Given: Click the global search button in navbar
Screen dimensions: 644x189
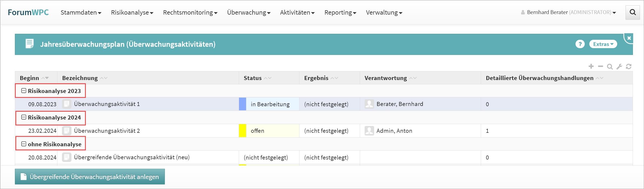Looking at the screenshot, I should click(x=633, y=12).
